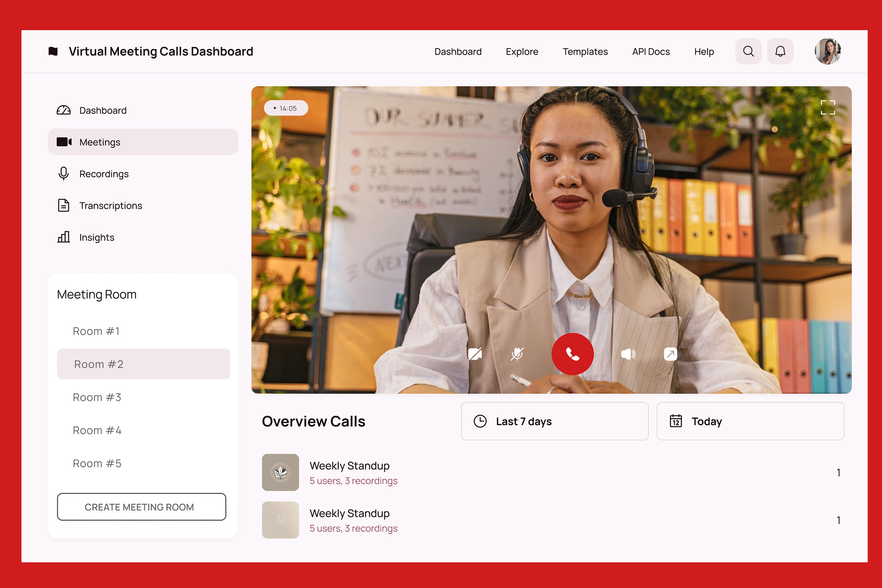Open Recordings in the sidebar

(104, 174)
